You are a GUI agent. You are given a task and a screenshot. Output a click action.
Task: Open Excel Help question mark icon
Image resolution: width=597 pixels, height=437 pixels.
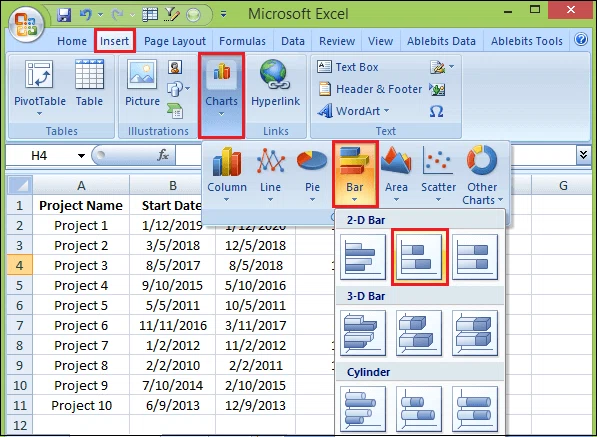[x=581, y=39]
